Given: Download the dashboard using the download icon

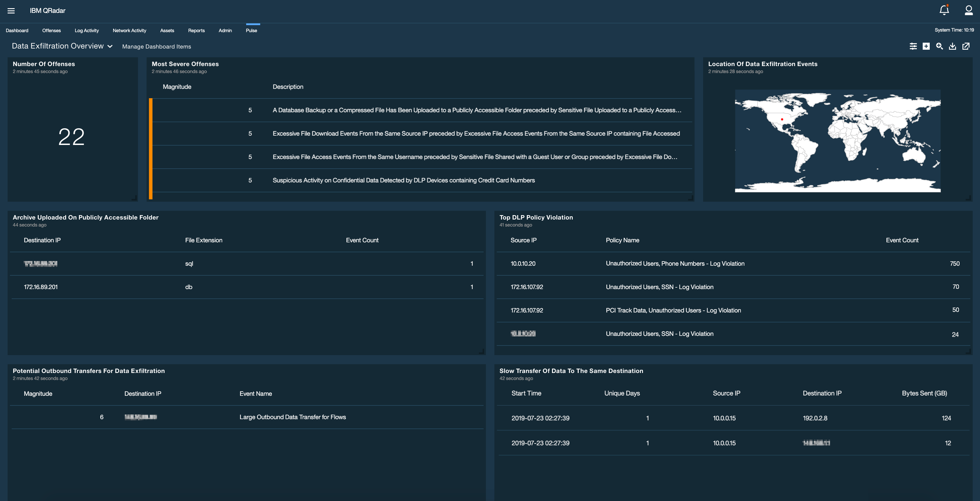Looking at the screenshot, I should [x=953, y=46].
